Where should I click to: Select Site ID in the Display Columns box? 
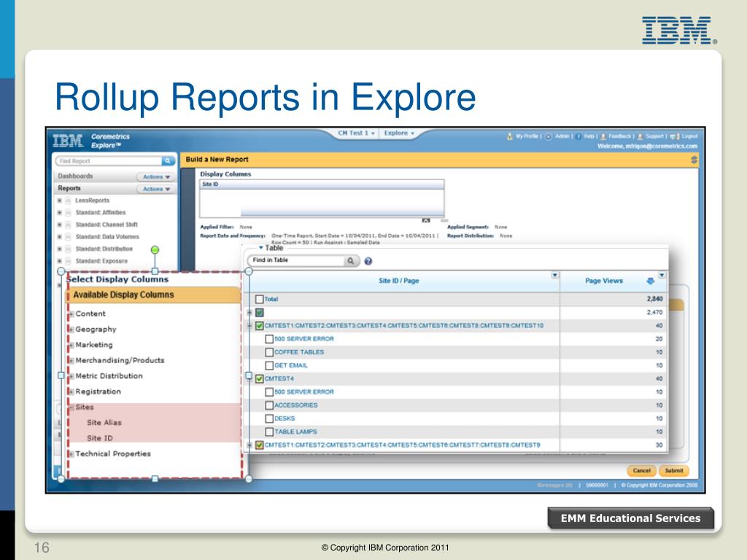tap(210, 184)
